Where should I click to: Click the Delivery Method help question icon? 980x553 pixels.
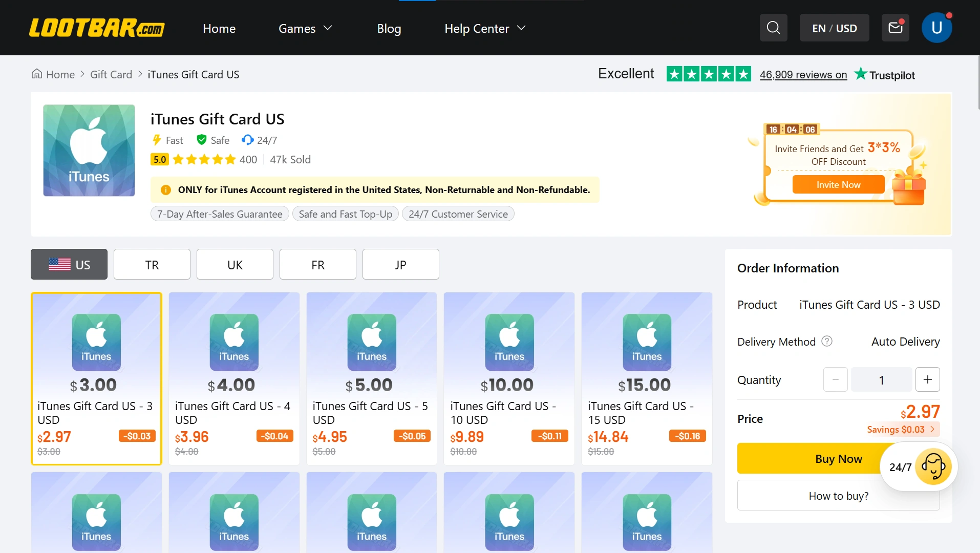point(827,341)
